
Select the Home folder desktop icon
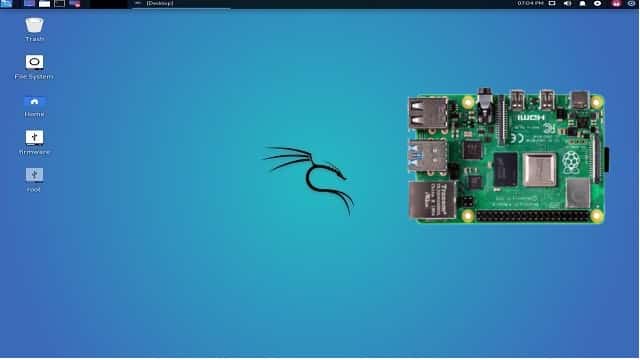[34, 106]
